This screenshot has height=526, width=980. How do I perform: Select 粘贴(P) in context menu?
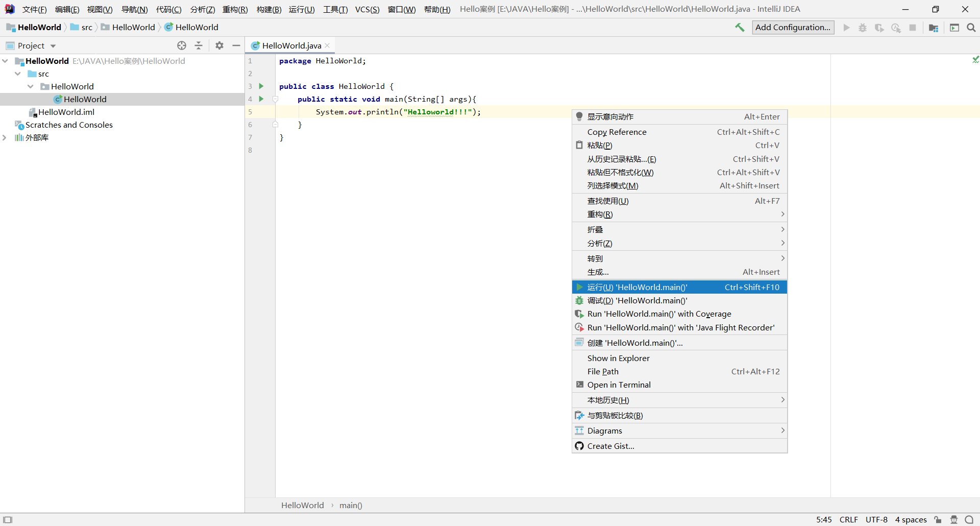680,146
